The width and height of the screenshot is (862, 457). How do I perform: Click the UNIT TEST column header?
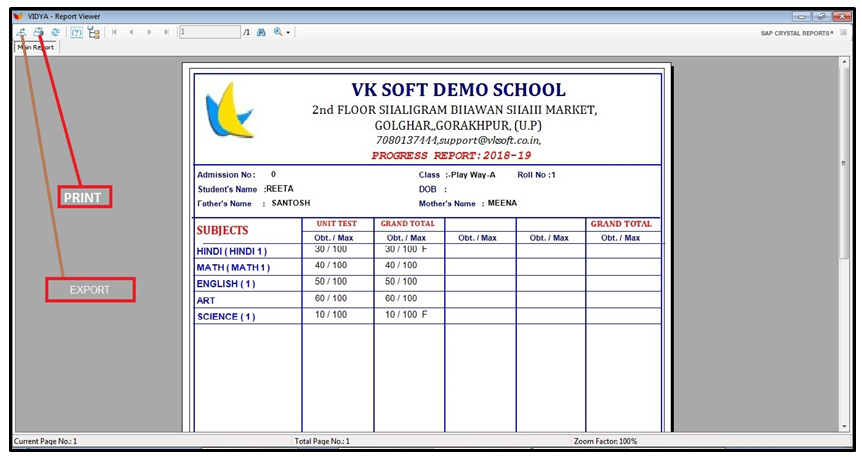click(x=336, y=224)
